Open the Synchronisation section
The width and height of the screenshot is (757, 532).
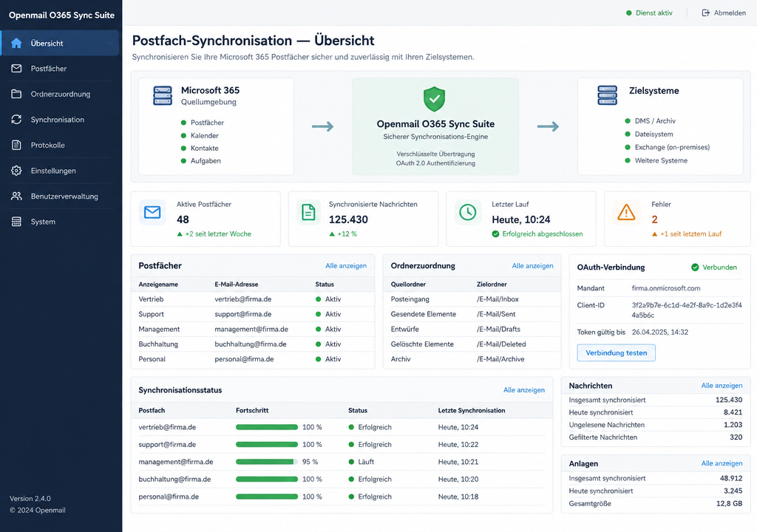pos(60,120)
